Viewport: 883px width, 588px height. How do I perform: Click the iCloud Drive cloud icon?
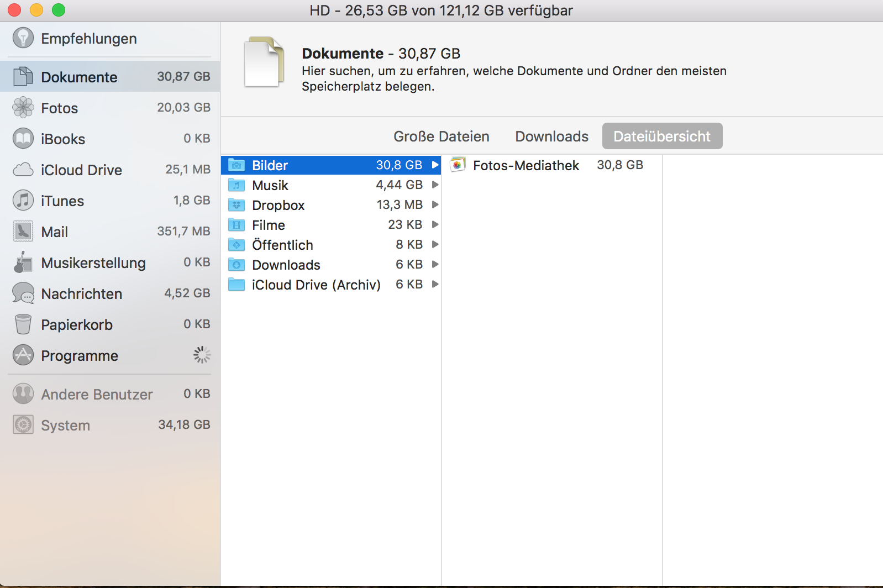coord(23,169)
